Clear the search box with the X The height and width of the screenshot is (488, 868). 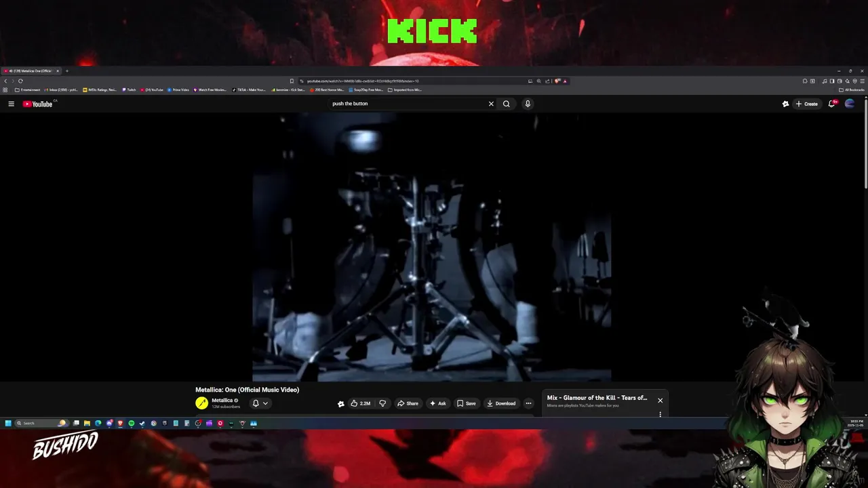point(491,104)
